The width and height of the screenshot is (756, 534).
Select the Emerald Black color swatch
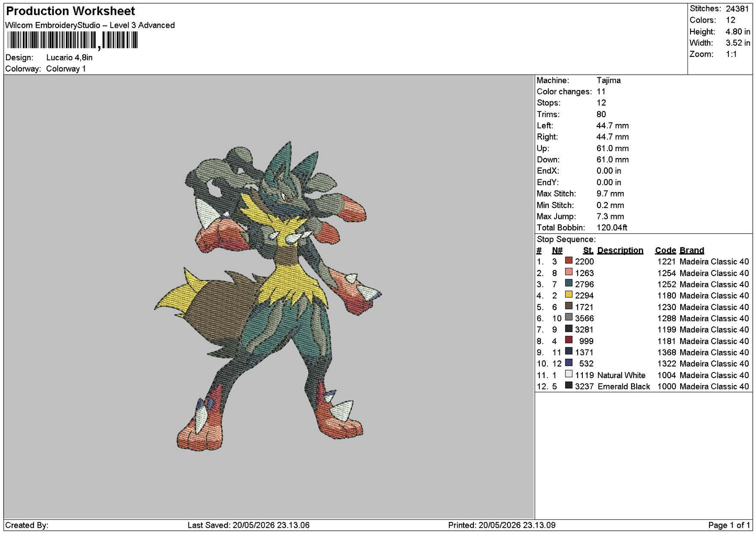pyautogui.click(x=569, y=386)
